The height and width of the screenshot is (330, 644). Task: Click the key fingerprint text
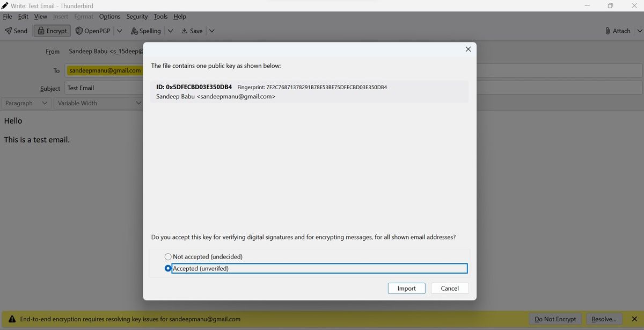click(x=312, y=87)
